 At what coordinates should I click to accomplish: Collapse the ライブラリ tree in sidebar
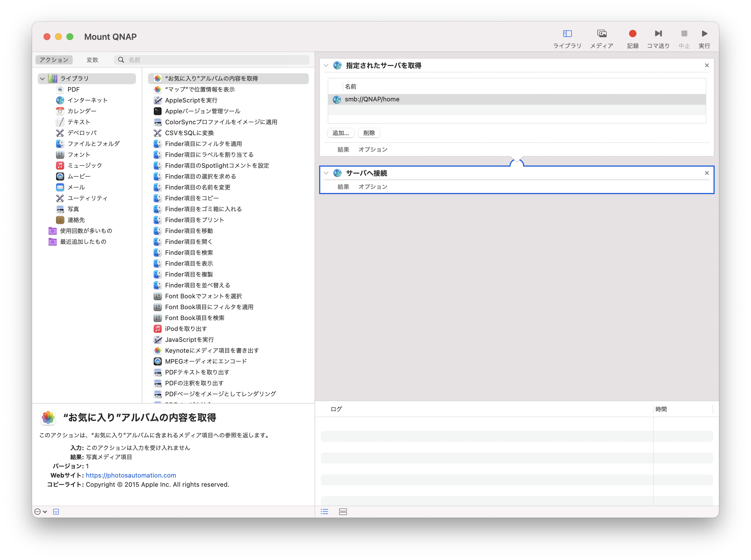click(42, 79)
